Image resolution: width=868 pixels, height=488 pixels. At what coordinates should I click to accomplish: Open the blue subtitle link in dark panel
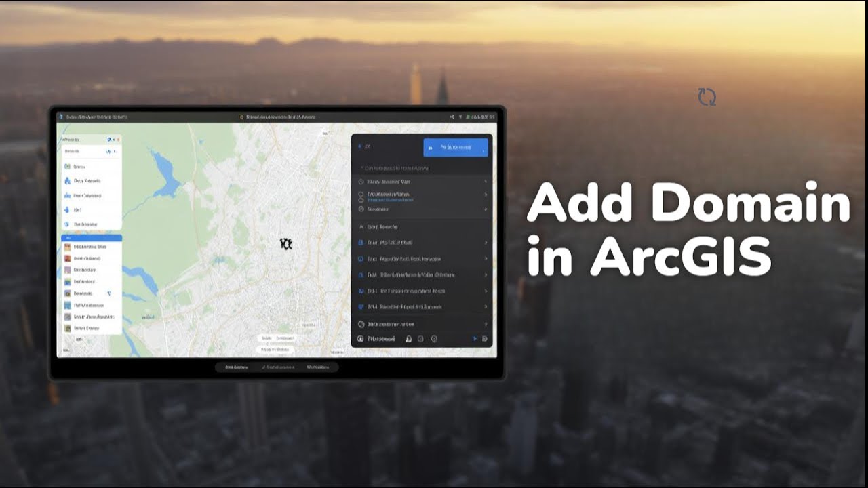point(389,200)
